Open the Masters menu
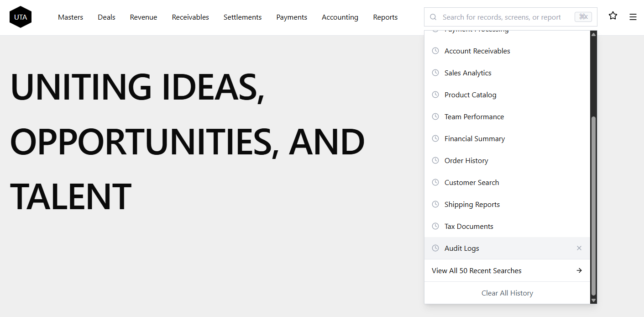The width and height of the screenshot is (644, 317). [x=70, y=17]
